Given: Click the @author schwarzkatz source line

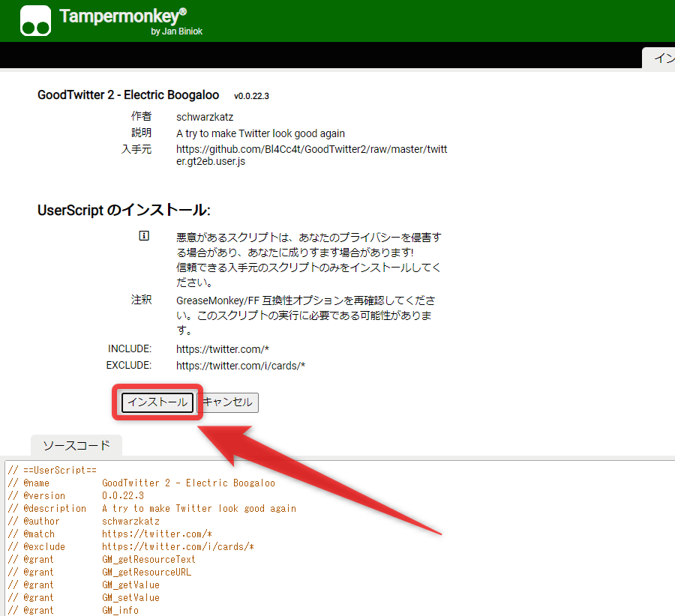Looking at the screenshot, I should pos(84,522).
